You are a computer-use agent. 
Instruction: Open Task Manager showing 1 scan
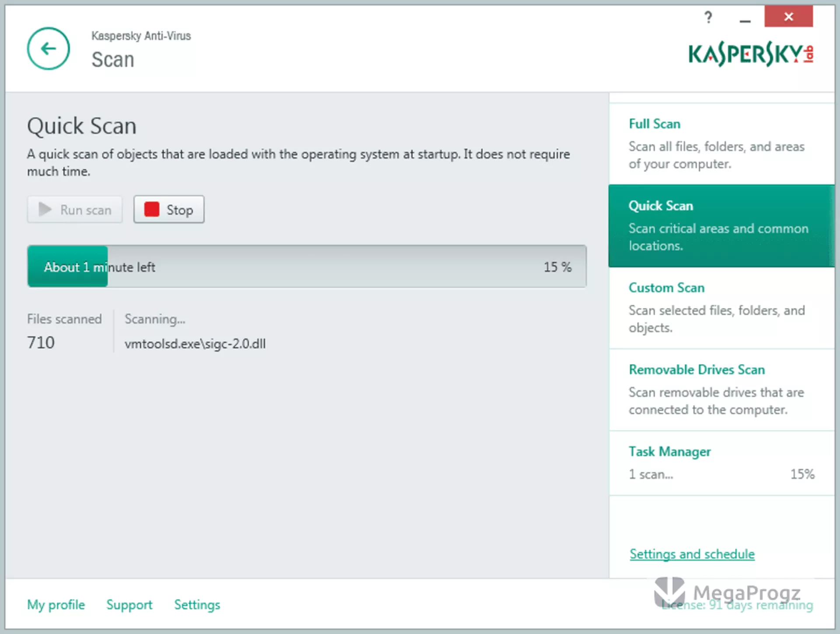722,463
